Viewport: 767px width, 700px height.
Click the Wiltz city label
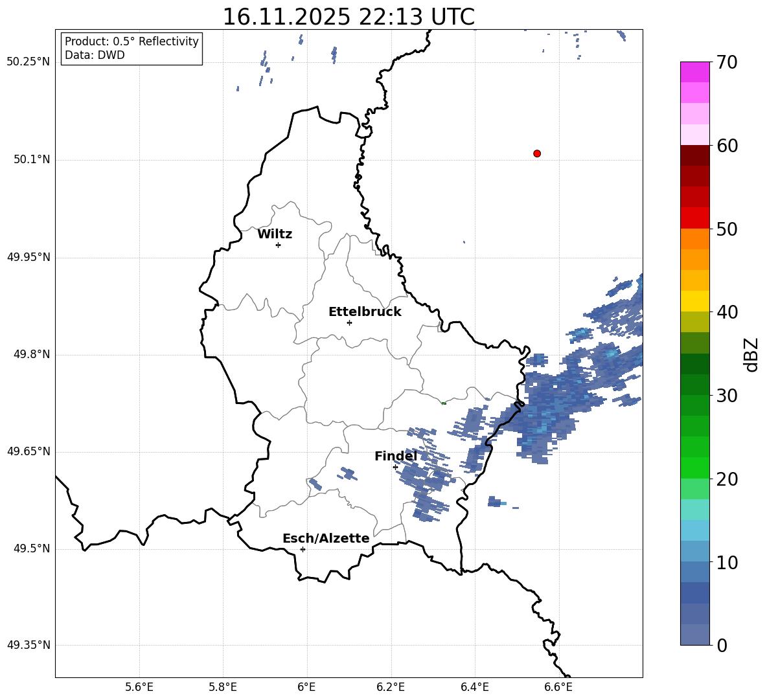point(275,234)
